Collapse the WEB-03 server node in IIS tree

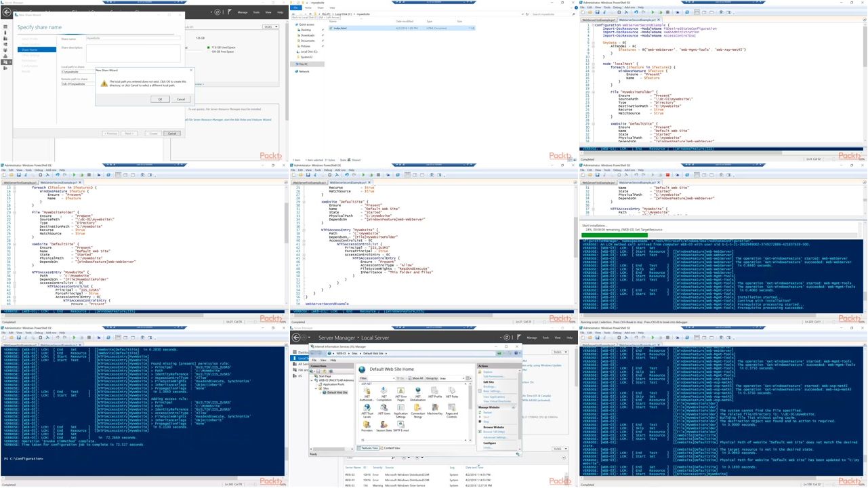312,380
